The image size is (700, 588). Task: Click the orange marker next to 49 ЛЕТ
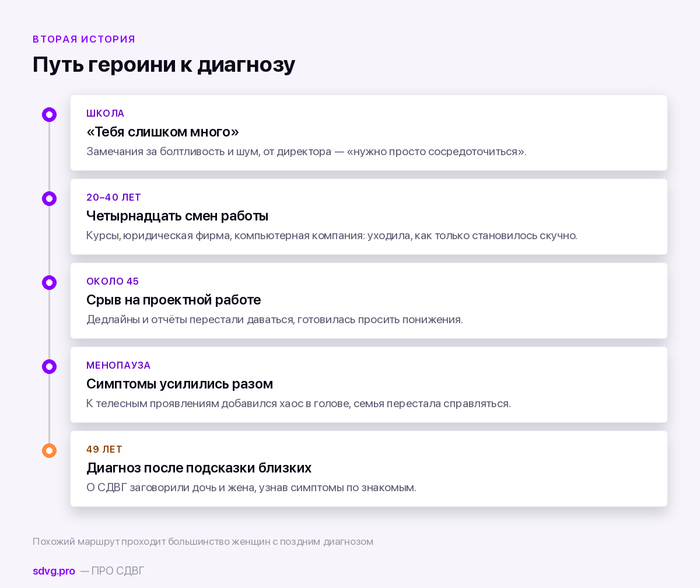point(49,450)
